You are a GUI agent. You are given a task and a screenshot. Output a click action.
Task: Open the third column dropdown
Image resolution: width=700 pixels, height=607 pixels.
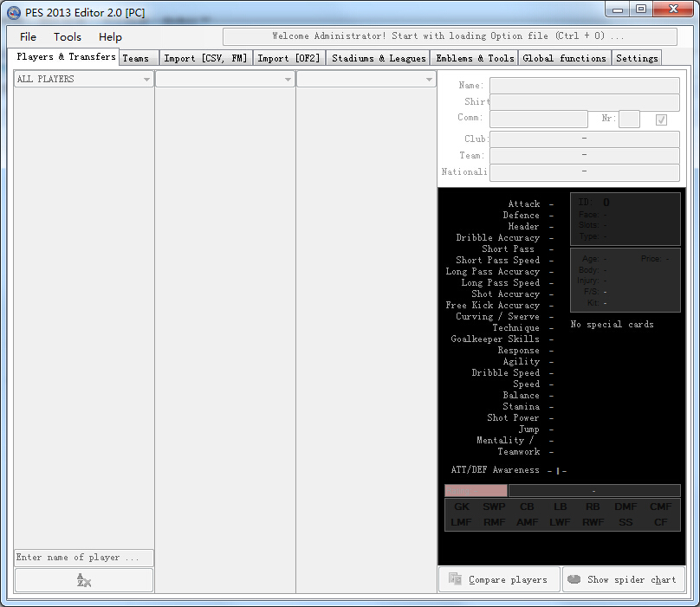pyautogui.click(x=365, y=78)
